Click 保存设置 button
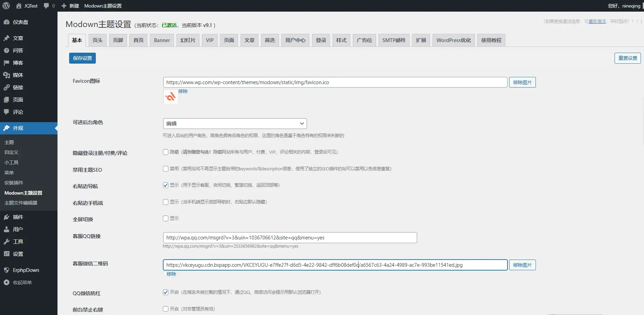This screenshot has height=315, width=644. pos(82,58)
